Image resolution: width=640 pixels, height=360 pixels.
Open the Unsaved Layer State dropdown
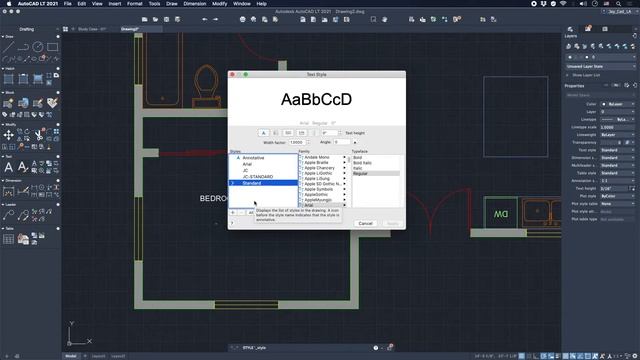[x=600, y=66]
